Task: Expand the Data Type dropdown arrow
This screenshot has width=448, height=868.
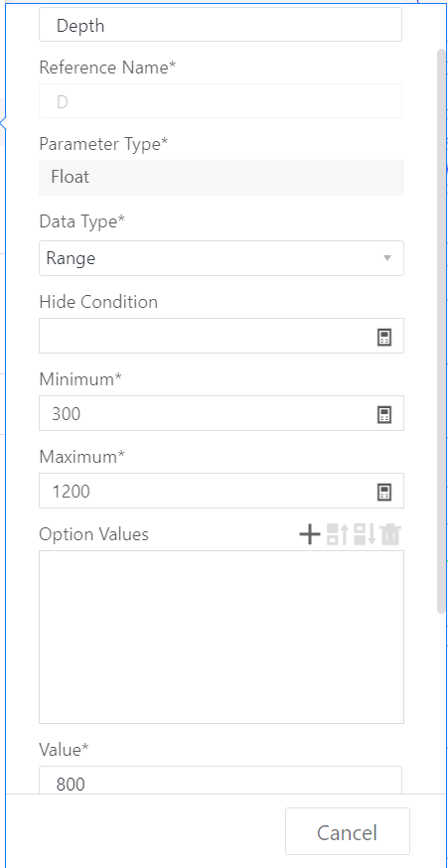Action: (x=387, y=258)
